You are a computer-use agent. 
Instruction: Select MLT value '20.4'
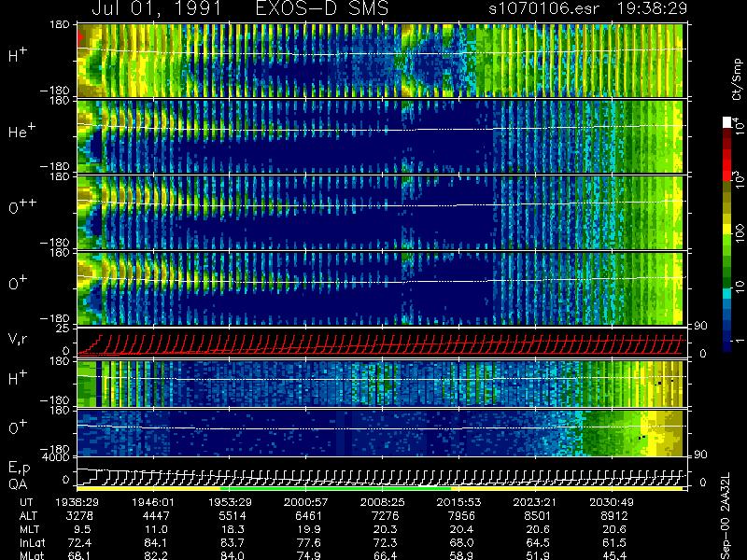tap(461, 529)
